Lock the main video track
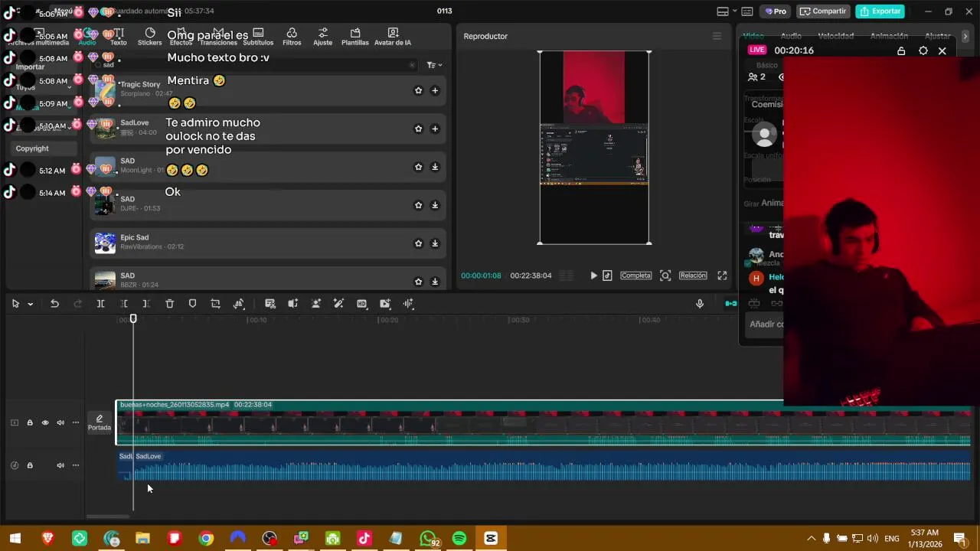This screenshot has width=980, height=551. (x=30, y=422)
